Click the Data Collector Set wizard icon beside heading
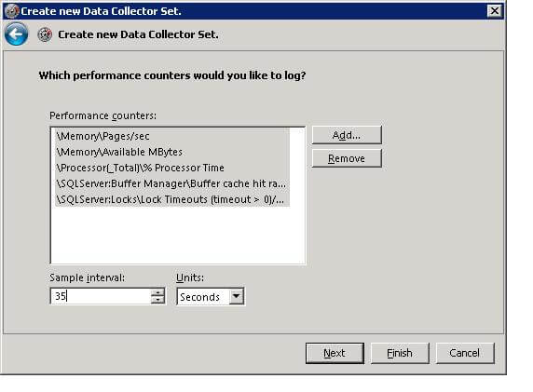 45,34
